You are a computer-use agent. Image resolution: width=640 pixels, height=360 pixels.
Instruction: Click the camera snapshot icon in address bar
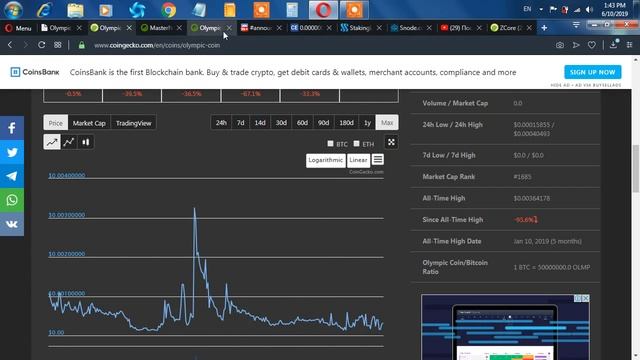(x=560, y=45)
